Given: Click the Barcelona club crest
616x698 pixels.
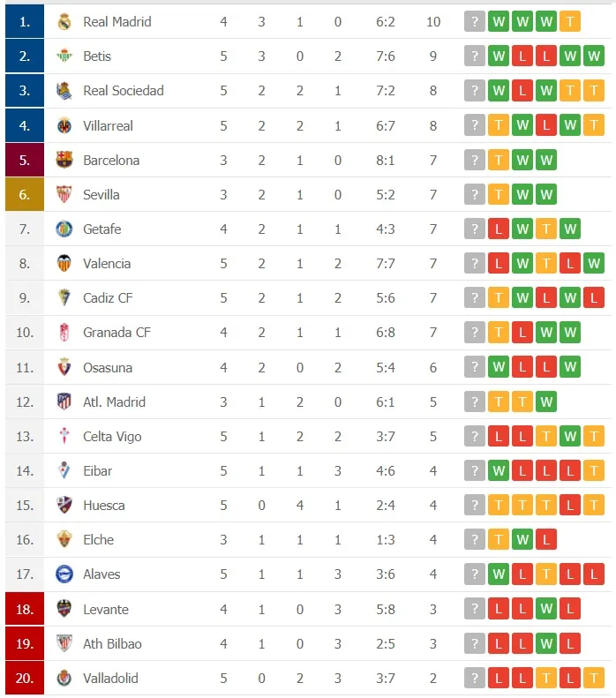Looking at the screenshot, I should click(x=64, y=160).
